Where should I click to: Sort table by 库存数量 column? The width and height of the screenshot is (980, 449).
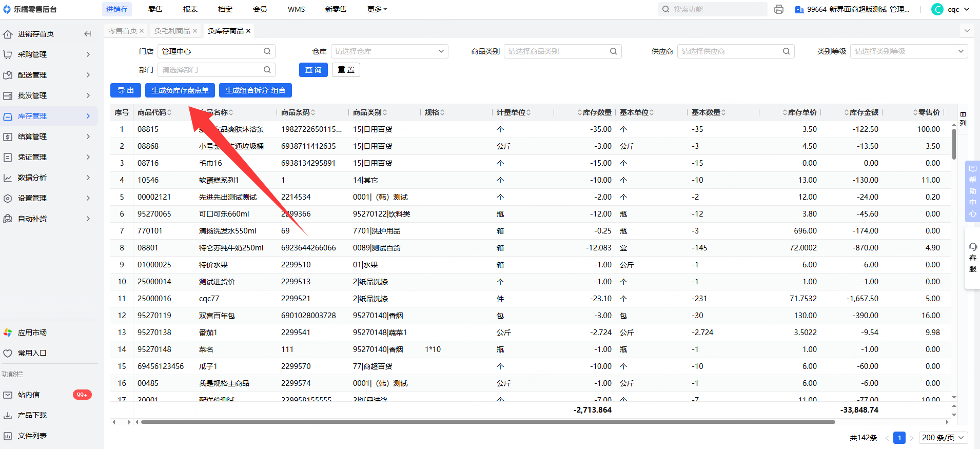[596, 112]
